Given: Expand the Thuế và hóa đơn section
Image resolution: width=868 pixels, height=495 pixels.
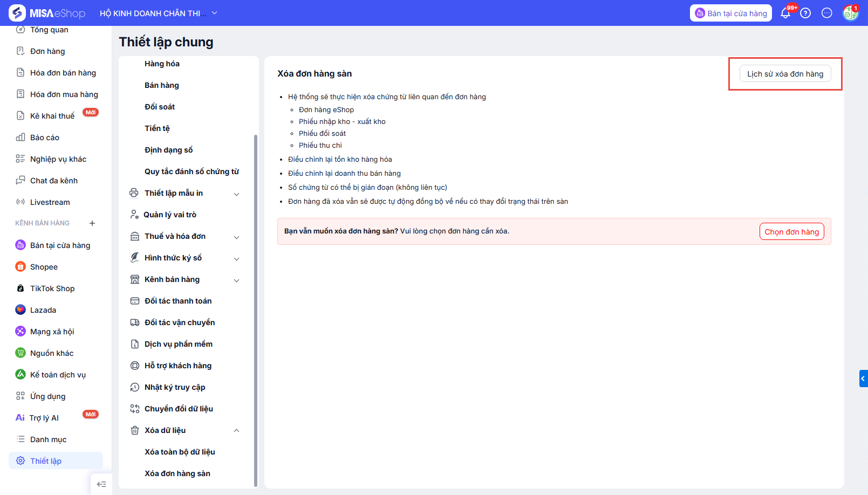Looking at the screenshot, I should [236, 237].
